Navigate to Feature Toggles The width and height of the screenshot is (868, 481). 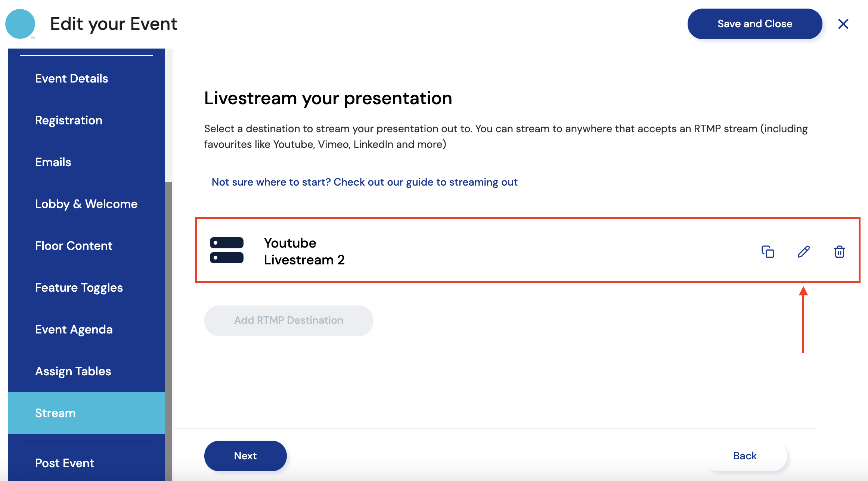[79, 288]
